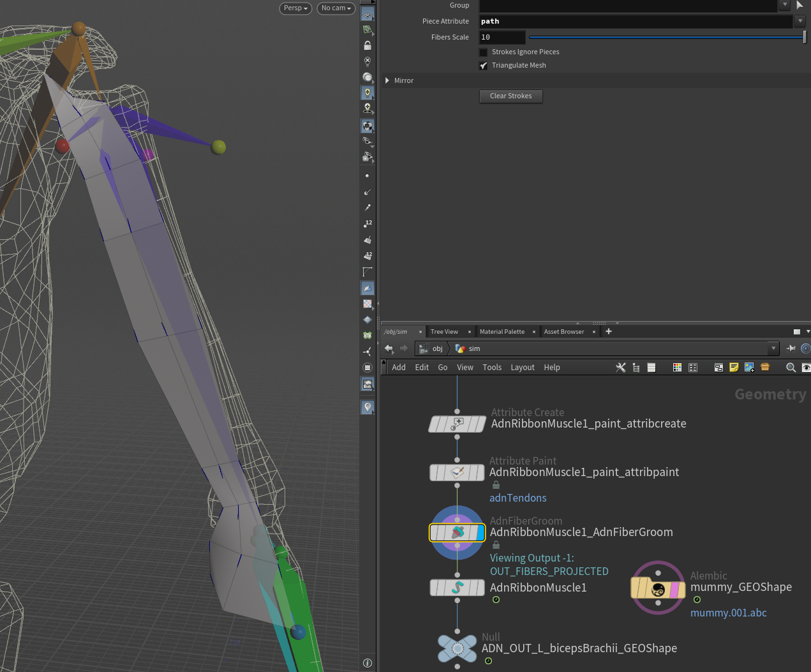The width and height of the screenshot is (811, 672).
Task: Open the Persp view dropdown
Action: pyautogui.click(x=295, y=8)
